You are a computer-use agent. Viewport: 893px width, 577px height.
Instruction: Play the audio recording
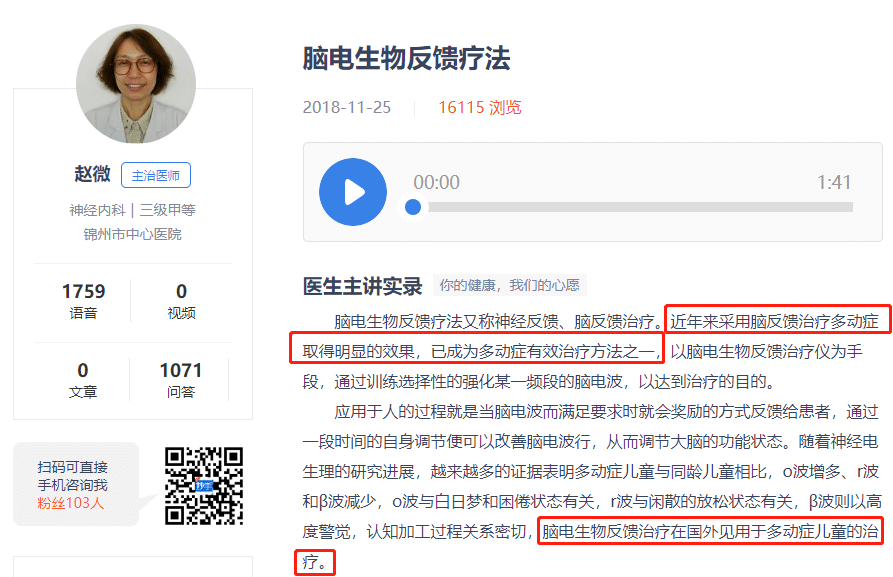(x=352, y=192)
